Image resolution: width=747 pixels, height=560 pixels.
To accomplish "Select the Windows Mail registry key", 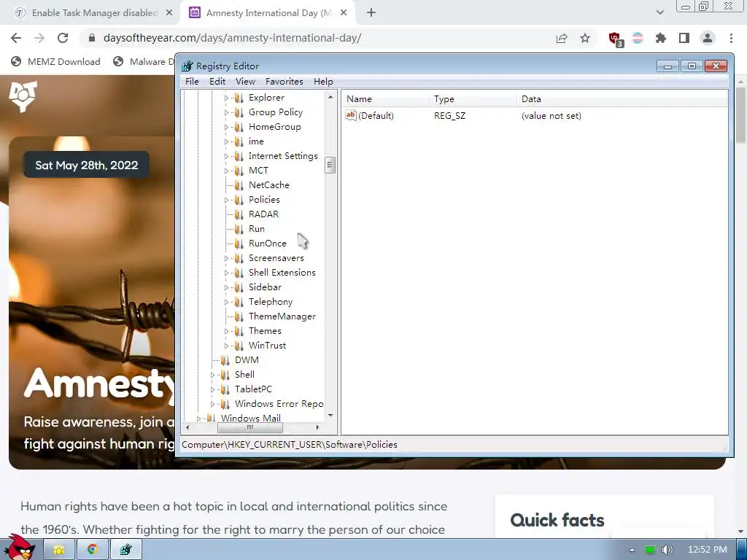I will point(251,418).
